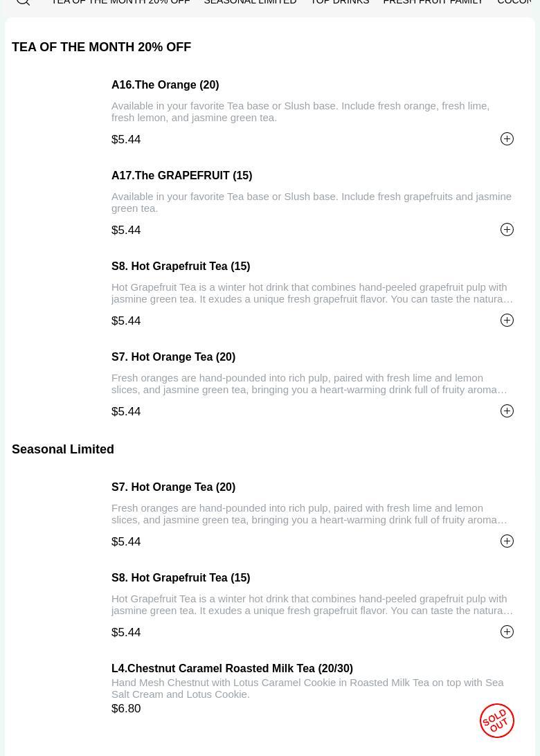Image resolution: width=540 pixels, height=756 pixels.
Task: Click the A16 Orange description text
Action: click(300, 111)
